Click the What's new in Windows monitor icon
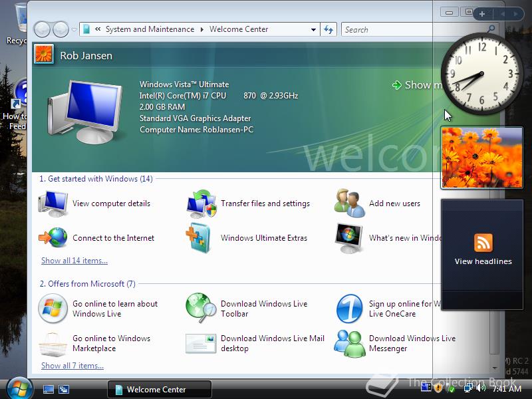Viewport: 532px width, 399px height. (x=348, y=238)
